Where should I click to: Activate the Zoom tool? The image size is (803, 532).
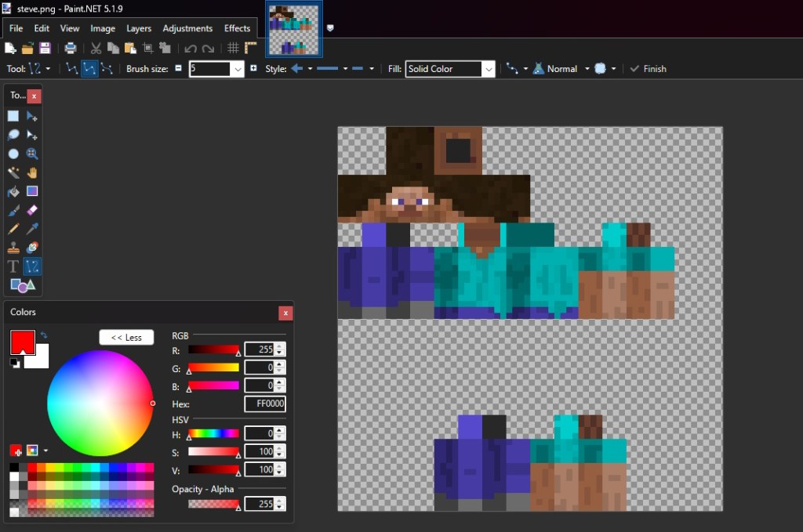click(x=31, y=154)
